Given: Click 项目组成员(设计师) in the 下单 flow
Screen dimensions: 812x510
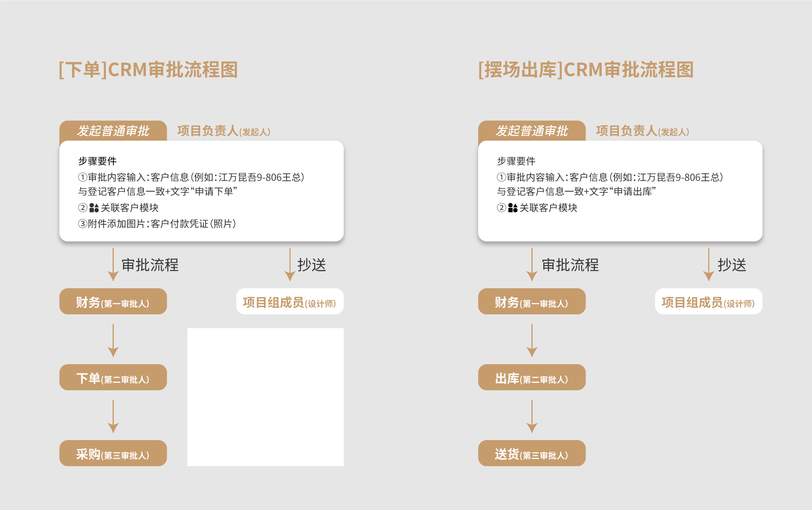Looking at the screenshot, I should tap(290, 301).
